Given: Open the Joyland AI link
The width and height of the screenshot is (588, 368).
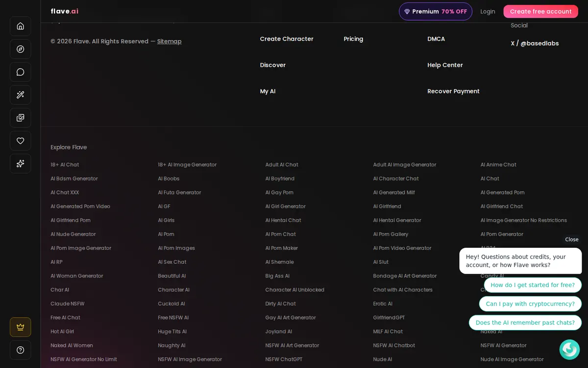Looking at the screenshot, I should 279,332.
